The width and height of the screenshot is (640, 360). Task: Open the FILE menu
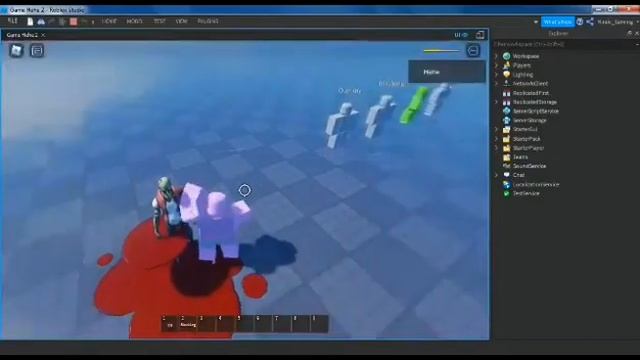pyautogui.click(x=13, y=21)
